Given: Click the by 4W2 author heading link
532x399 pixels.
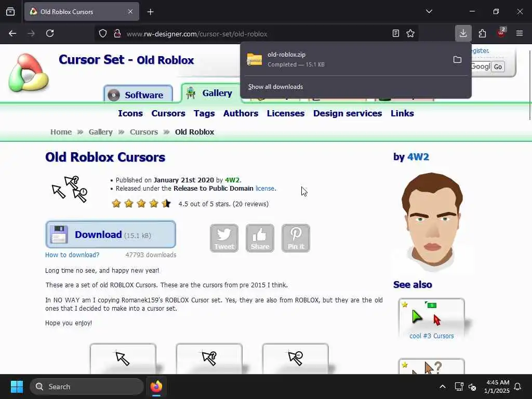Looking at the screenshot, I should tap(418, 157).
